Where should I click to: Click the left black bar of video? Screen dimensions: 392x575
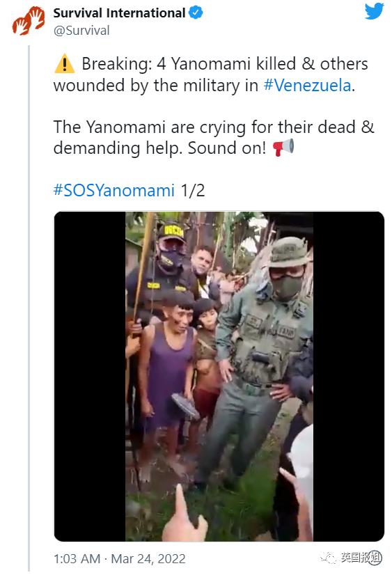pyautogui.click(x=90, y=376)
